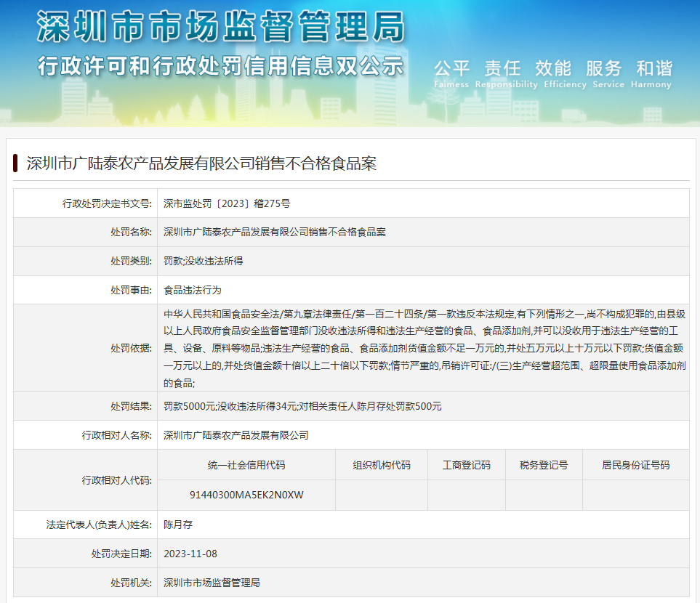Select the decision date 2023-11-08
The height and width of the screenshot is (603, 700).
tap(190, 554)
